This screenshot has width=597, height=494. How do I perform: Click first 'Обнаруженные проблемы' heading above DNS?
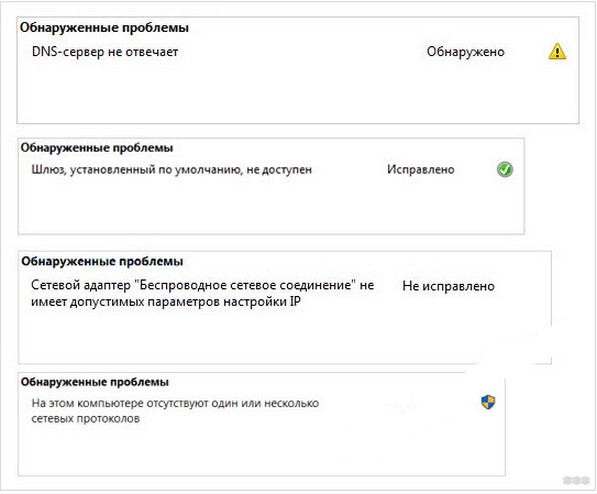click(x=104, y=28)
